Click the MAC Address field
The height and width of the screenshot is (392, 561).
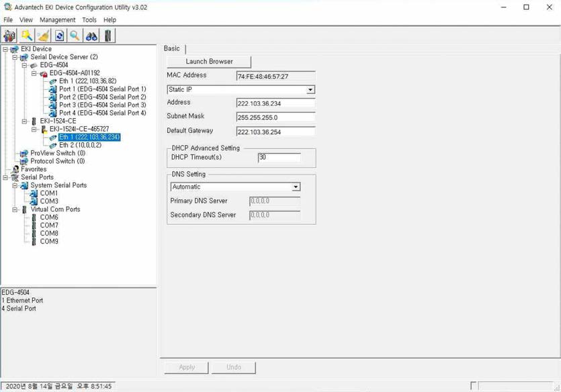pos(276,76)
